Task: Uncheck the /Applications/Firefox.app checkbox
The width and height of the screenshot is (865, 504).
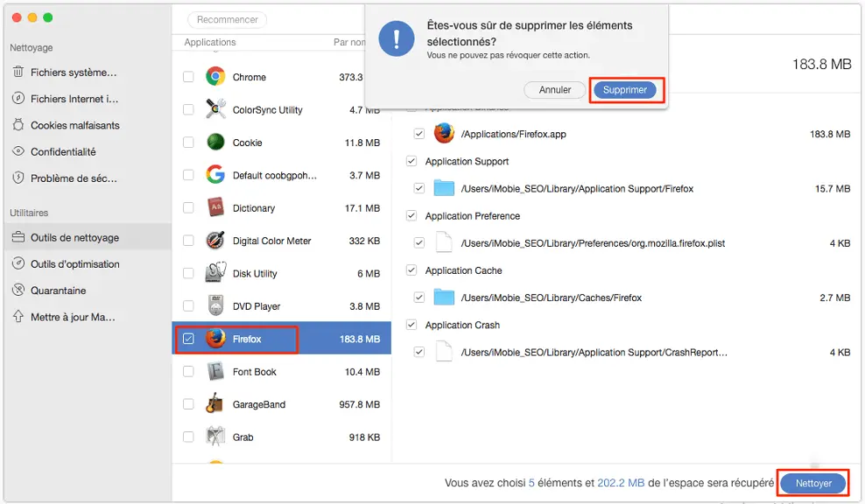Action: 419,134
